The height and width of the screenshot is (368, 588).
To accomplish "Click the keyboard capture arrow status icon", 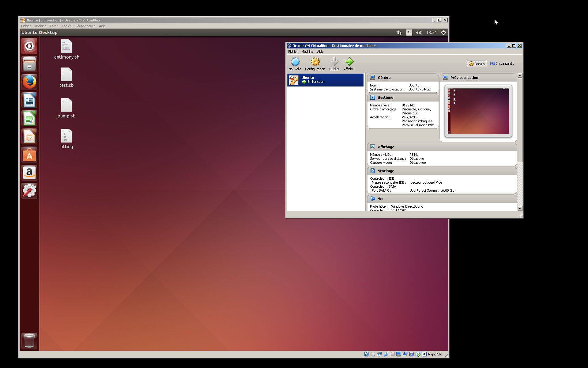I will point(424,354).
